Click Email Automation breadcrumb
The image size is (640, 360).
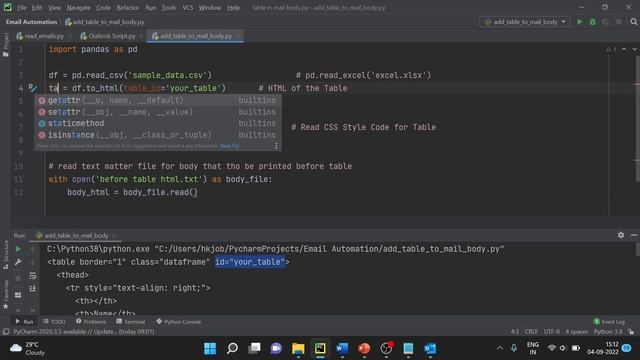pos(31,22)
